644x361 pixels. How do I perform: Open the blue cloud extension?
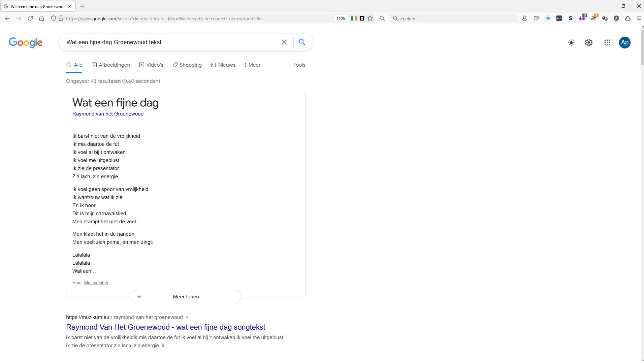click(x=548, y=19)
